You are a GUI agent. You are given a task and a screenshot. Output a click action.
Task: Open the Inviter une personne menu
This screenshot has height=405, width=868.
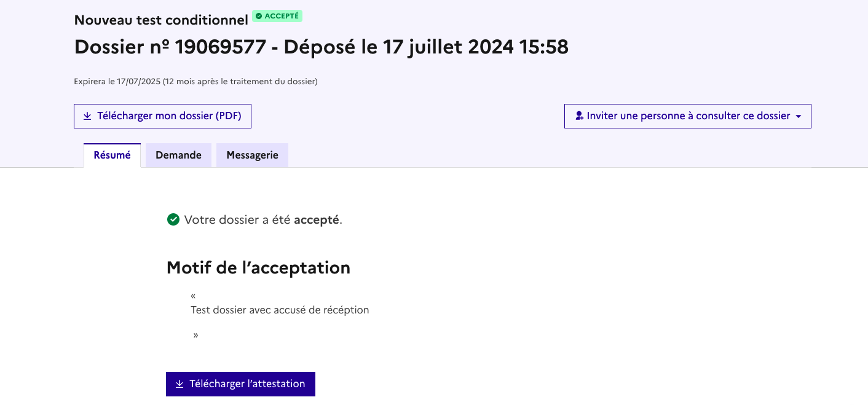click(687, 116)
